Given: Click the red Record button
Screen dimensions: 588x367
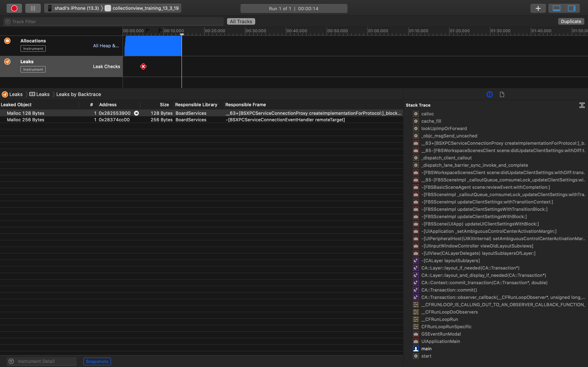Looking at the screenshot, I should click(14, 9).
